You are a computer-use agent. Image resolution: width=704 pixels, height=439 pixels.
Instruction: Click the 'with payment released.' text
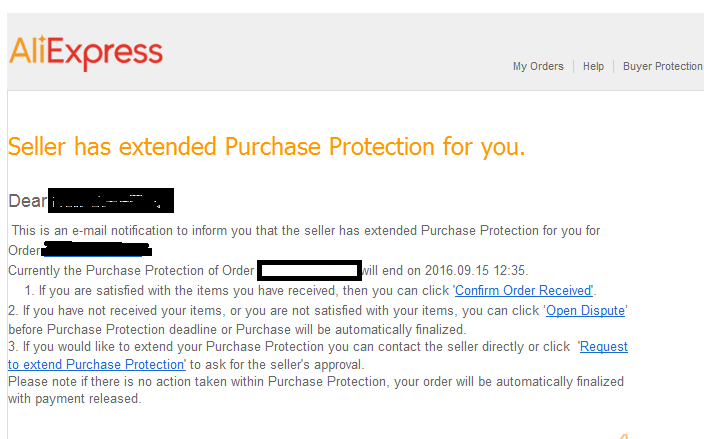tap(75, 399)
